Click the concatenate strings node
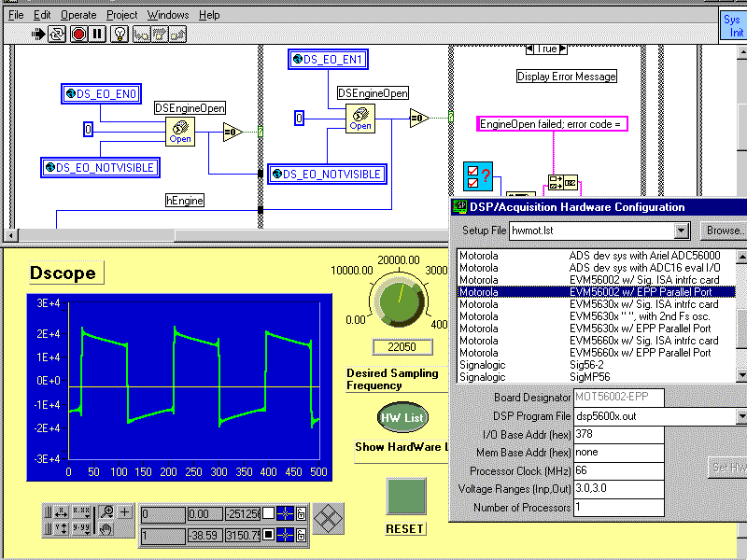 click(563, 183)
